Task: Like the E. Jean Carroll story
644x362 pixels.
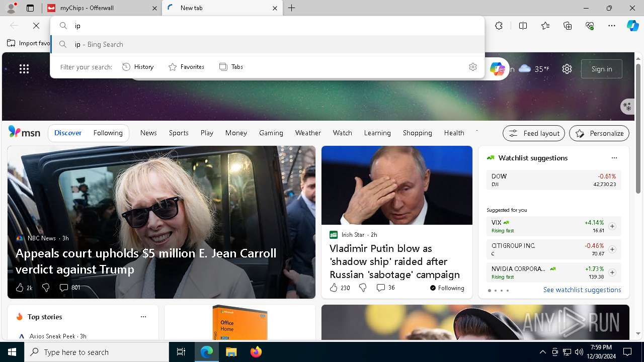Action: coord(24,288)
